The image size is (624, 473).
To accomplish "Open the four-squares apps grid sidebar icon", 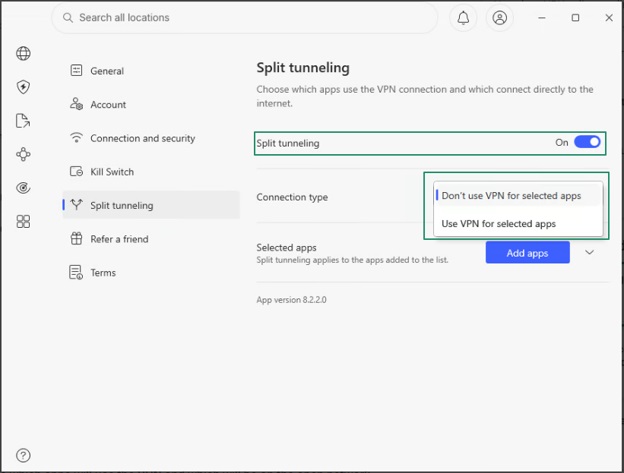I will (x=23, y=222).
